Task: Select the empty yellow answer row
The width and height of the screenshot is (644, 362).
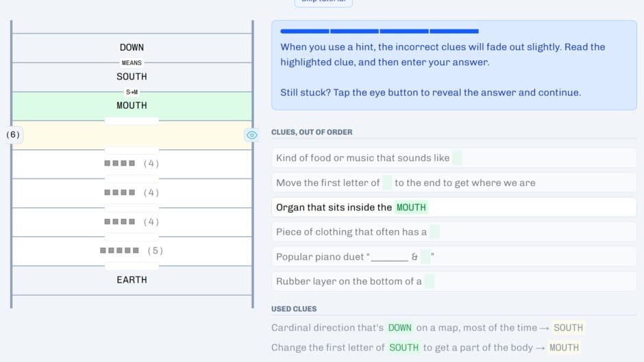Action: [132, 135]
